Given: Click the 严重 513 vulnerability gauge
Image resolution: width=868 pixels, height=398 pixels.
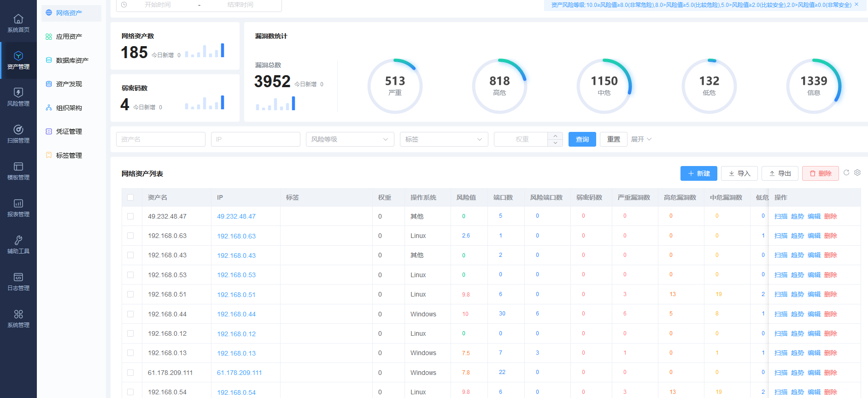Looking at the screenshot, I should 395,86.
